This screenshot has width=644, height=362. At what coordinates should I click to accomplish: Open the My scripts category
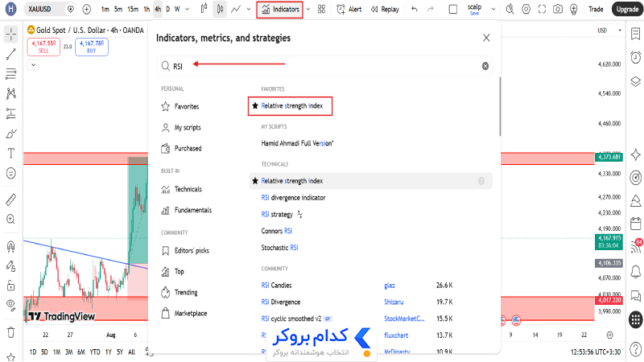tap(180, 128)
